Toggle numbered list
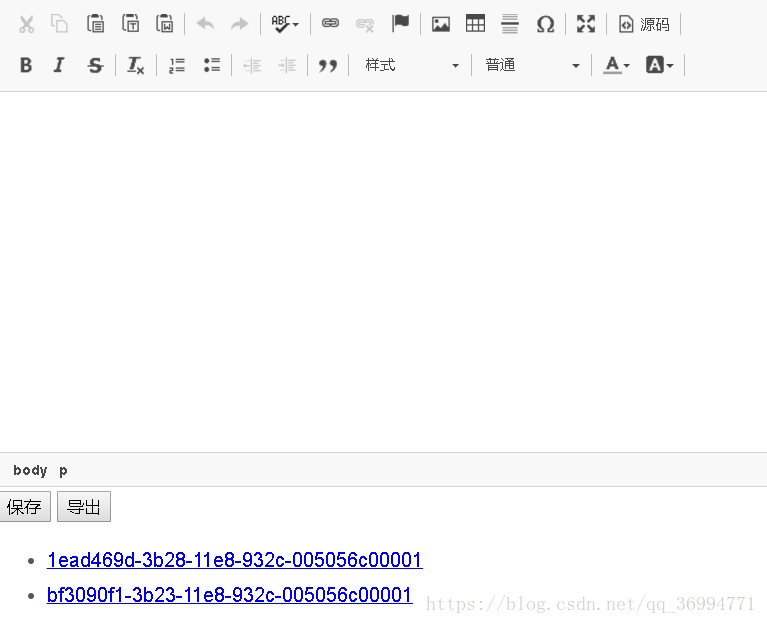The height and width of the screenshot is (624, 767). pyautogui.click(x=177, y=65)
